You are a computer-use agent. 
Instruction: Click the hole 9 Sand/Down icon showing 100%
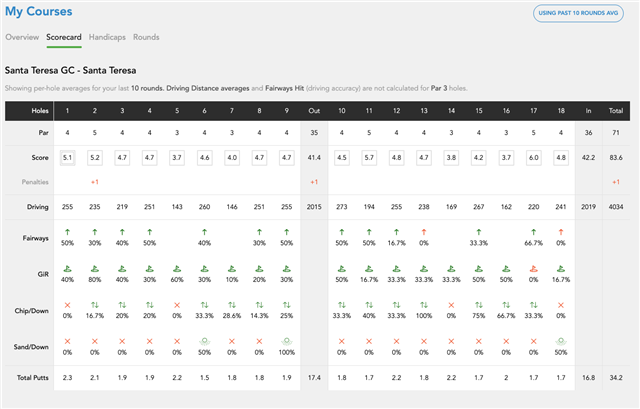pyautogui.click(x=289, y=339)
